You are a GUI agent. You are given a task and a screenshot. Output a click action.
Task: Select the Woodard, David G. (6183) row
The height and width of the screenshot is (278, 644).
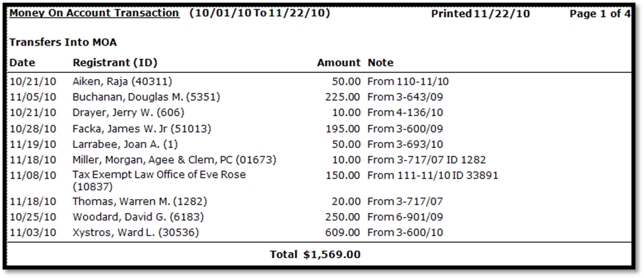pos(138,217)
